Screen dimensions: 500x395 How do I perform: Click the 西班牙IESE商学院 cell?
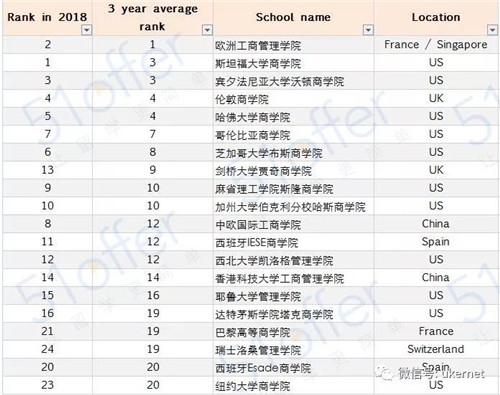294,242
